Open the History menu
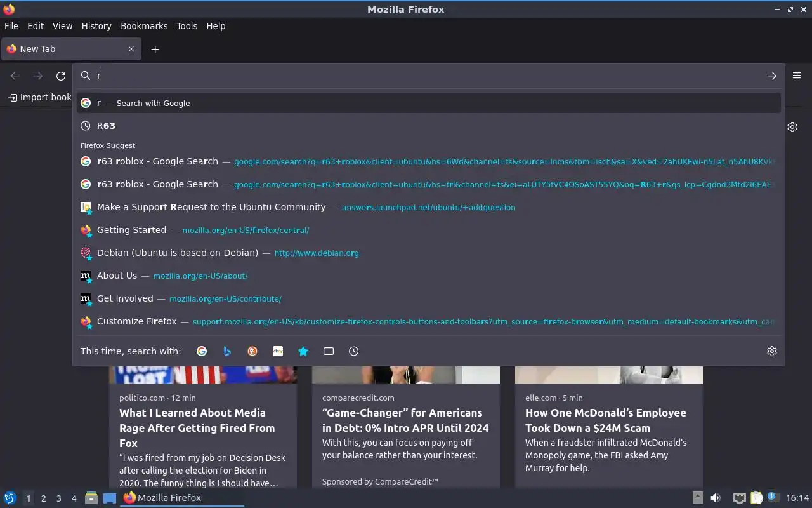This screenshot has width=812, height=508. tap(96, 26)
